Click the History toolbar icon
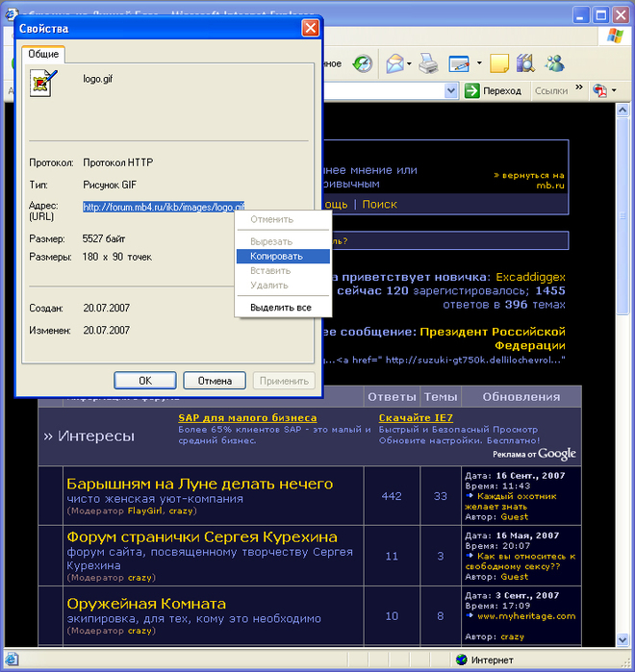Viewport: 635px width, 672px height. (x=362, y=63)
